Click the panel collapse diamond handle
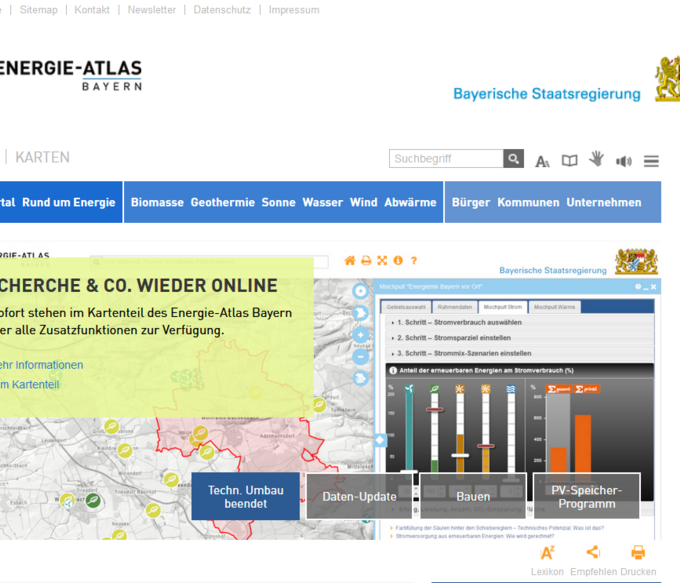Screen dimensions: 680x583 (x=380, y=440)
